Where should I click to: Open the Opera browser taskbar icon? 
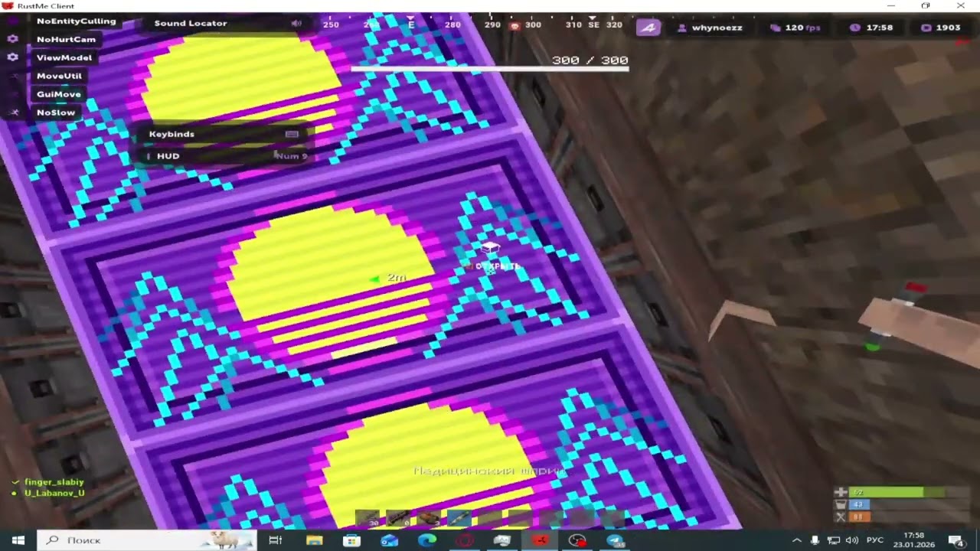[x=464, y=540]
